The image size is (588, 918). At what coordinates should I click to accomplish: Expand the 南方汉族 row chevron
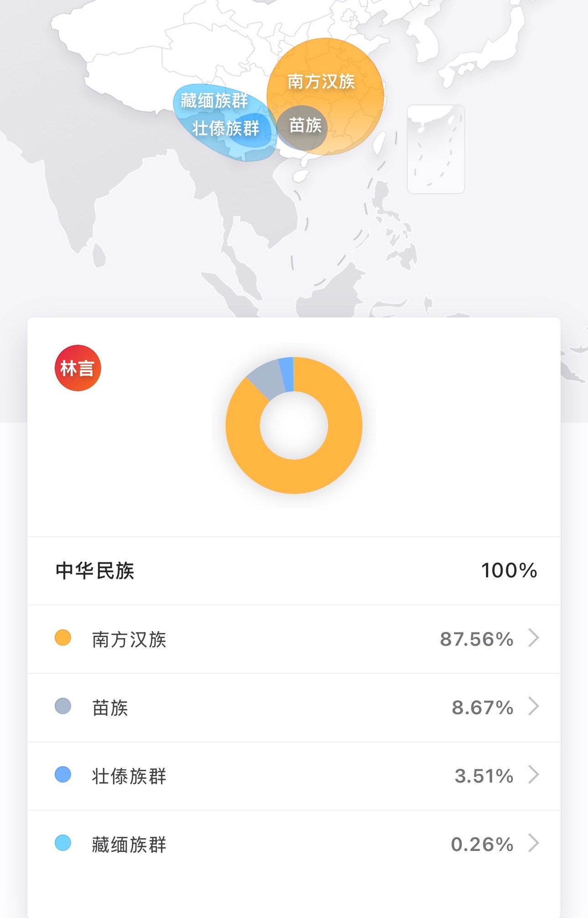click(533, 638)
